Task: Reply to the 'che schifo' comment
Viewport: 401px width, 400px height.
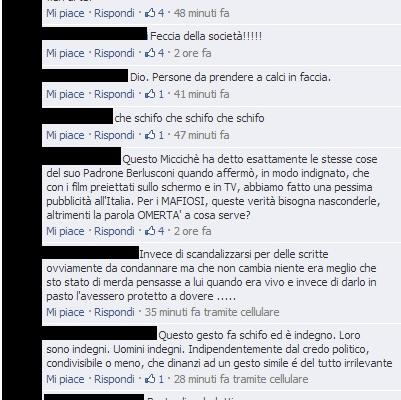Action: pyautogui.click(x=114, y=135)
